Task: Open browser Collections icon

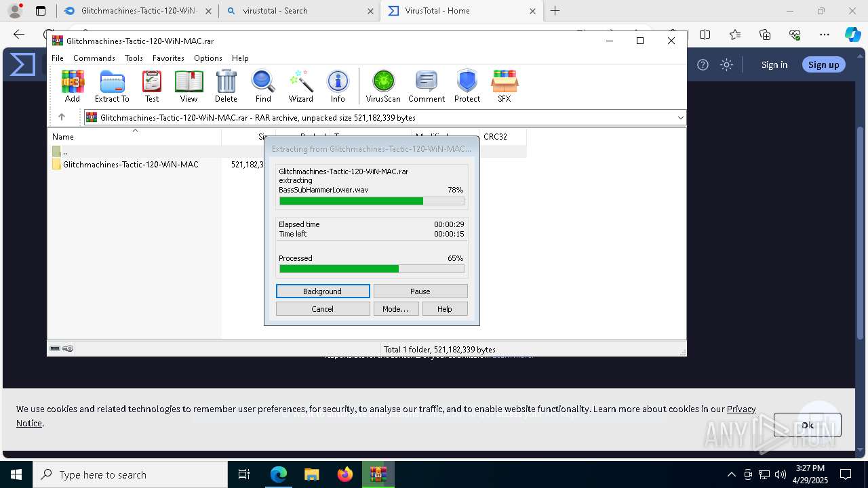Action: (x=765, y=35)
